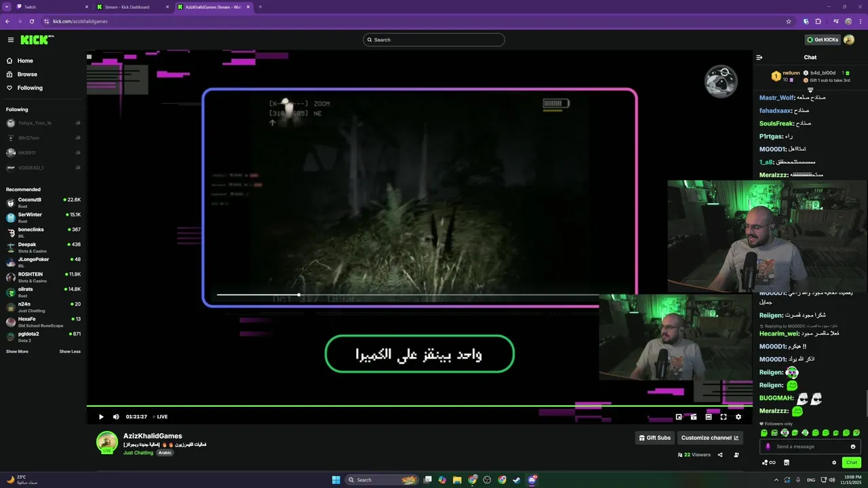Open the emote picker in message box
The width and height of the screenshot is (868, 488).
(x=853, y=447)
